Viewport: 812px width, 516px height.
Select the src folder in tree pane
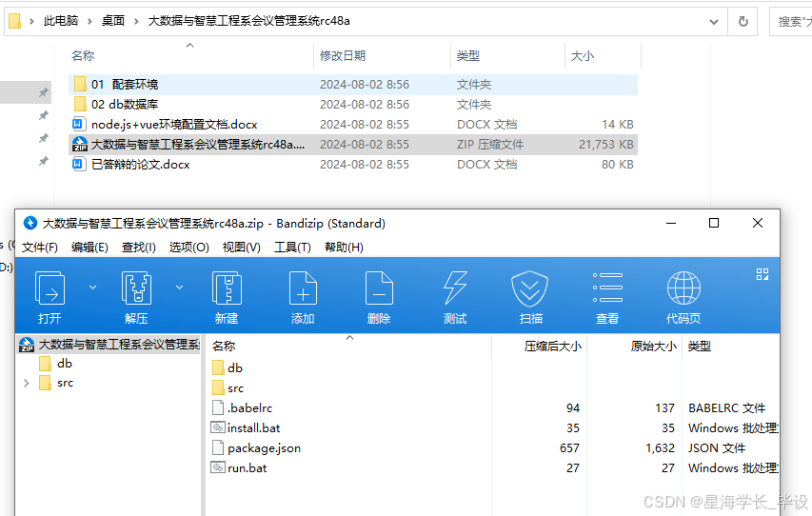coord(66,383)
